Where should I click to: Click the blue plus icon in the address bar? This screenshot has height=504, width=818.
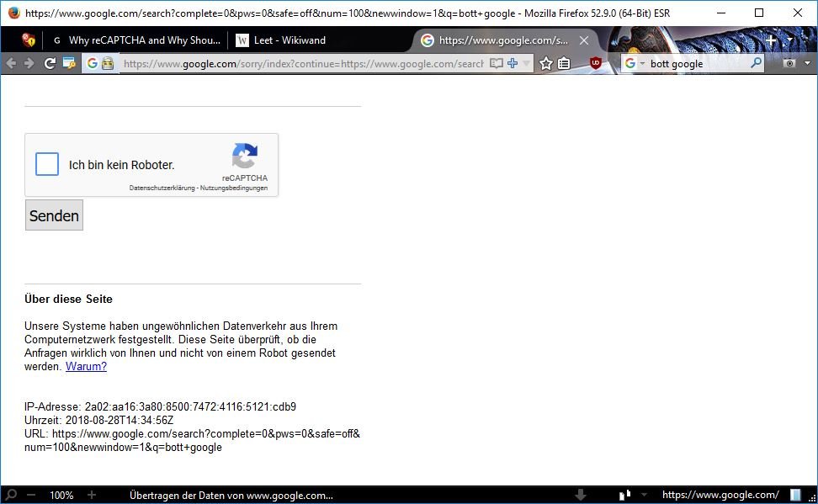(x=513, y=64)
